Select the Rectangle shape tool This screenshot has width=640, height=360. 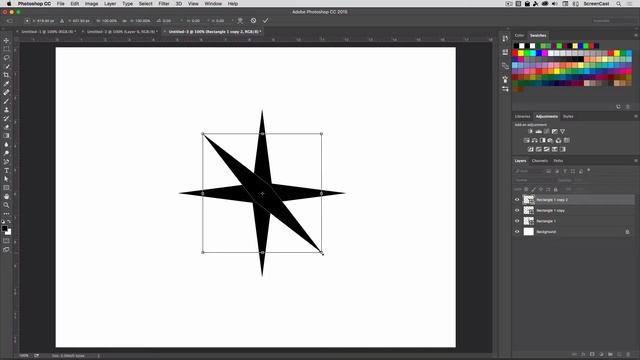6,188
